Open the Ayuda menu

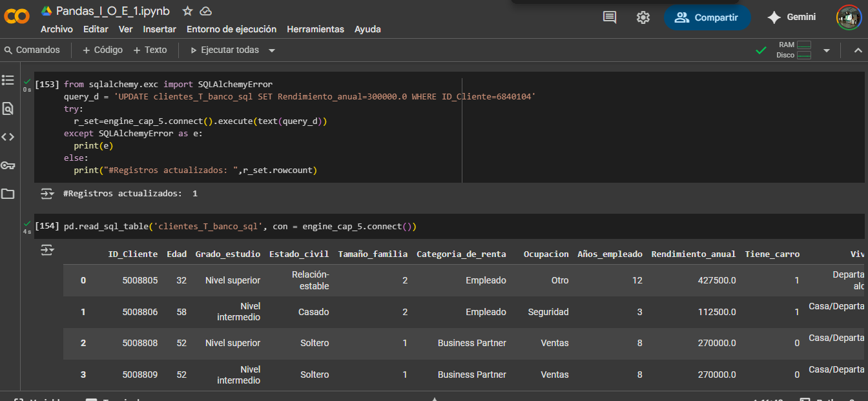tap(367, 29)
